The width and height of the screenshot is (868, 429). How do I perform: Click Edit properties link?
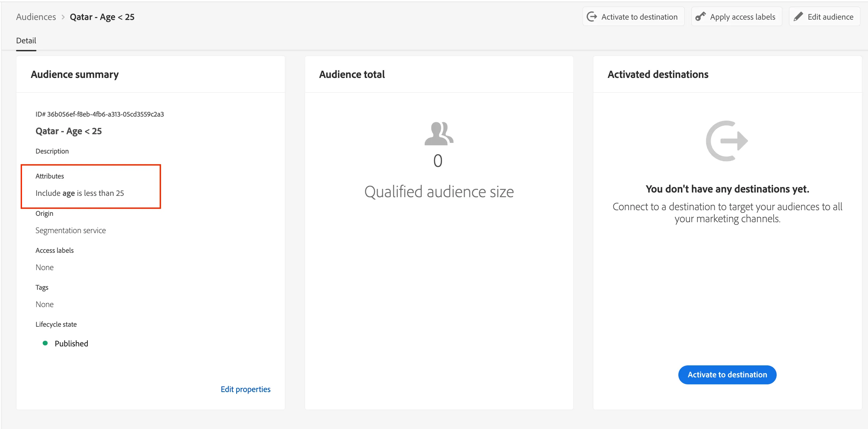pyautogui.click(x=245, y=389)
